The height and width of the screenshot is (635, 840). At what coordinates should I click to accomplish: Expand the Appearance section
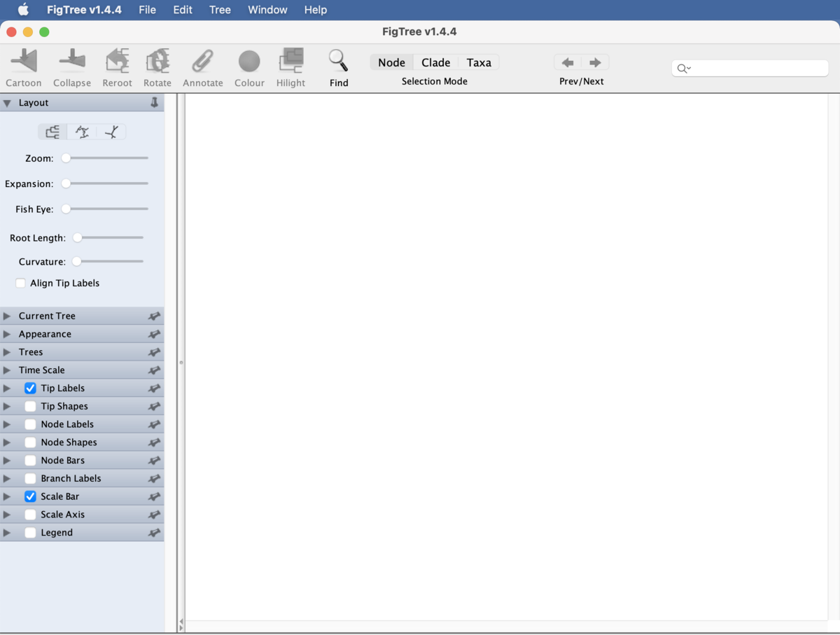point(7,334)
